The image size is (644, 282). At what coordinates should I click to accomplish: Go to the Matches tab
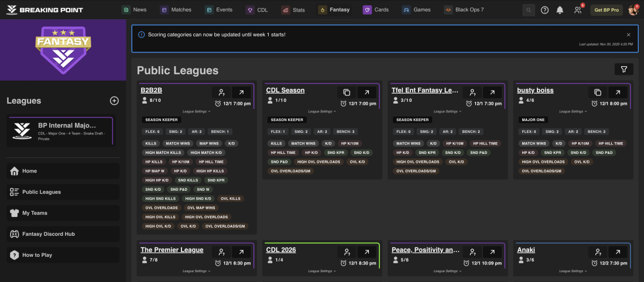pyautogui.click(x=178, y=10)
